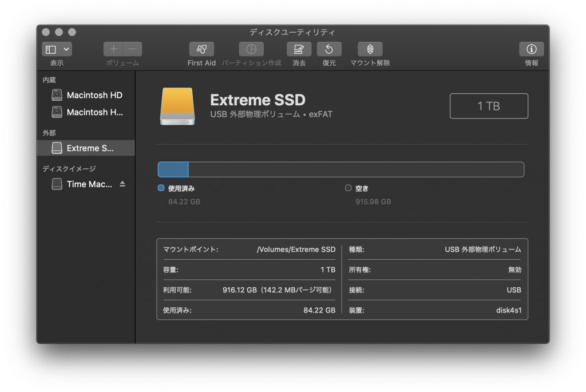Click the ディスクユーティリティ window title

292,32
